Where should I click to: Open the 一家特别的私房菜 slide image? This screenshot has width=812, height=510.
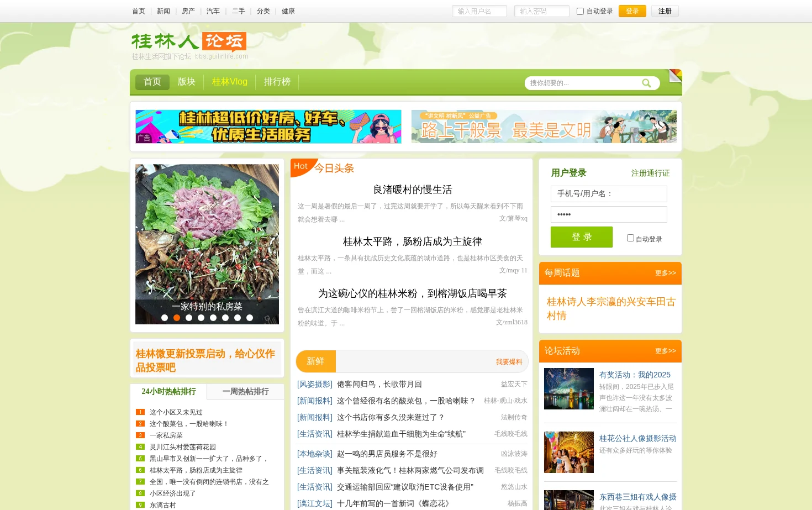click(x=207, y=244)
